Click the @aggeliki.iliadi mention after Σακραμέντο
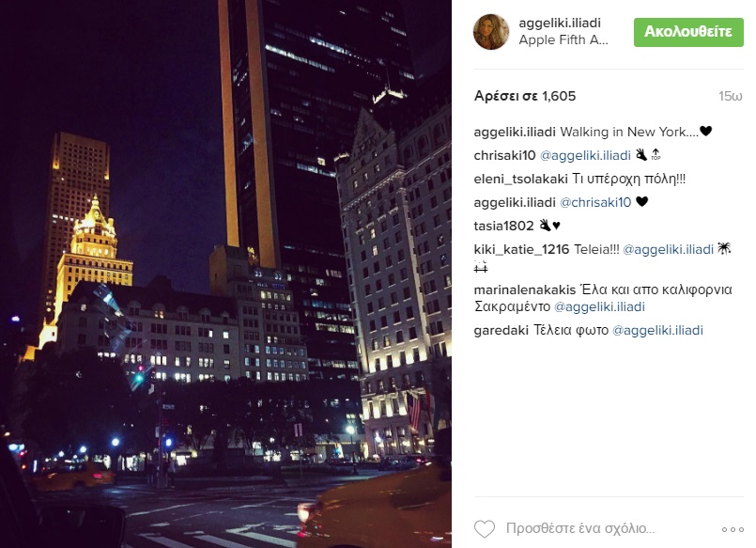 [x=599, y=306]
